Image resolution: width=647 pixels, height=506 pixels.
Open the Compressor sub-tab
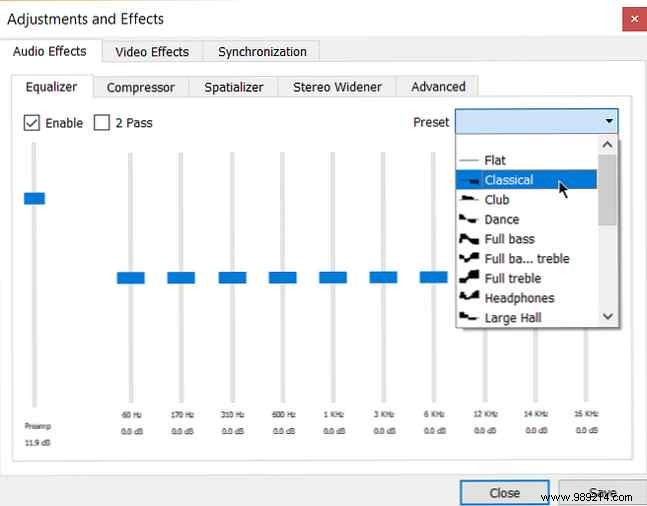(141, 87)
